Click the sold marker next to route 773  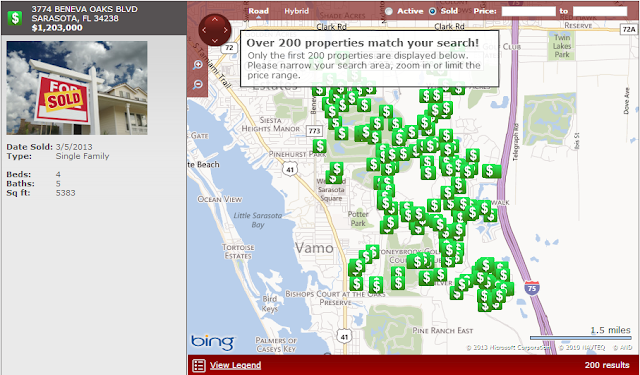point(320,146)
